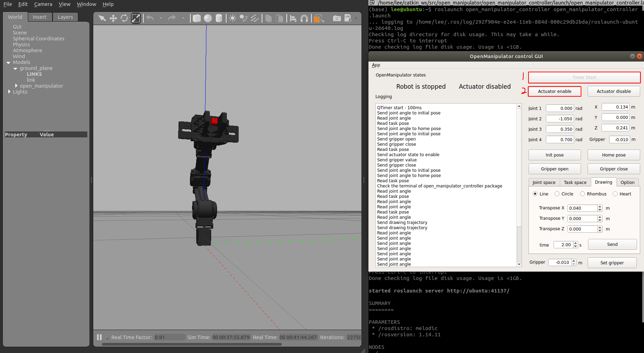Open the Help menu
The width and height of the screenshot is (644, 353).
pos(108,4)
